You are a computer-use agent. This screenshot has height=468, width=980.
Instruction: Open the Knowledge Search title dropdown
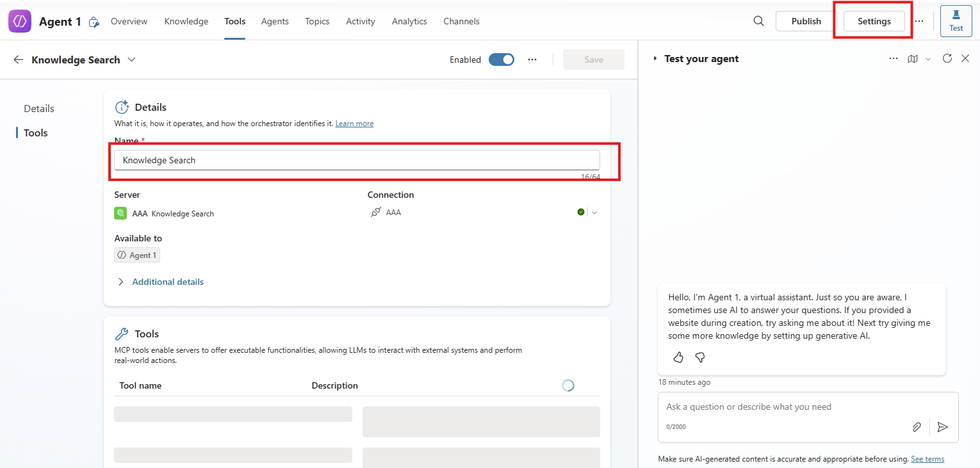(x=131, y=60)
